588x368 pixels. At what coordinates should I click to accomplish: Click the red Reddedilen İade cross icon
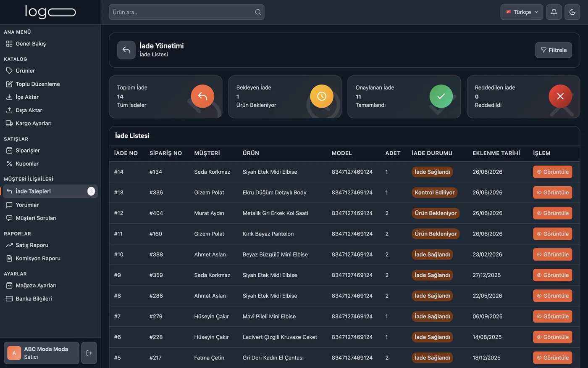[x=560, y=96]
